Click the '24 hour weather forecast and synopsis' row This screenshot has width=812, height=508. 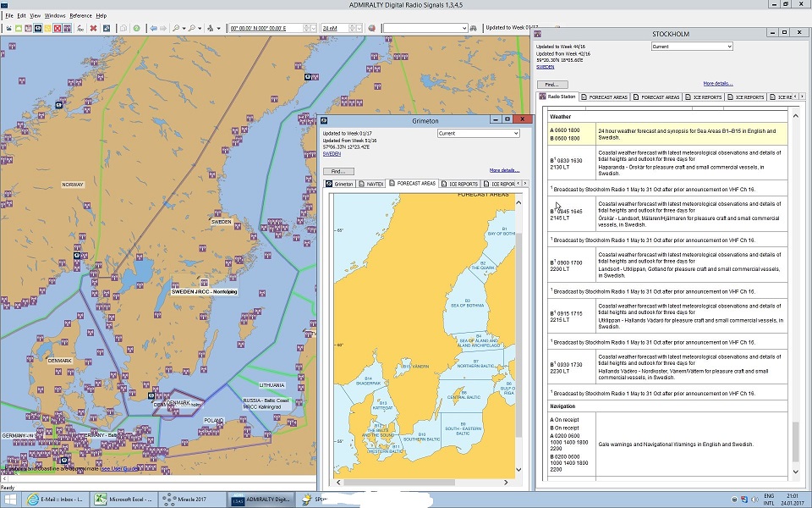(668, 135)
